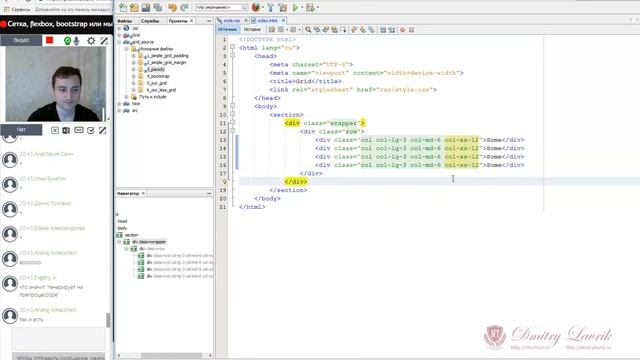Switch to the Файлы tab
Viewport: 640px width, 360px height.
pos(125,20)
